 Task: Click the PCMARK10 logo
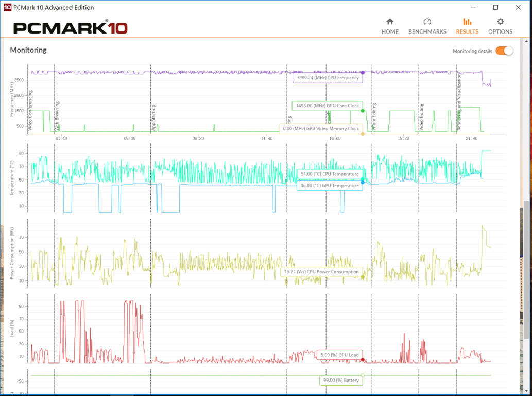coord(70,27)
